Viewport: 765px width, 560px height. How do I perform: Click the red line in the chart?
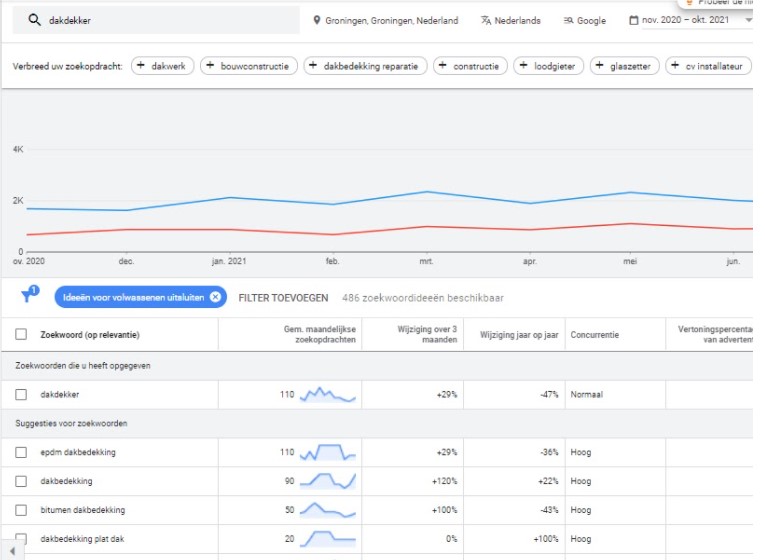[427, 227]
